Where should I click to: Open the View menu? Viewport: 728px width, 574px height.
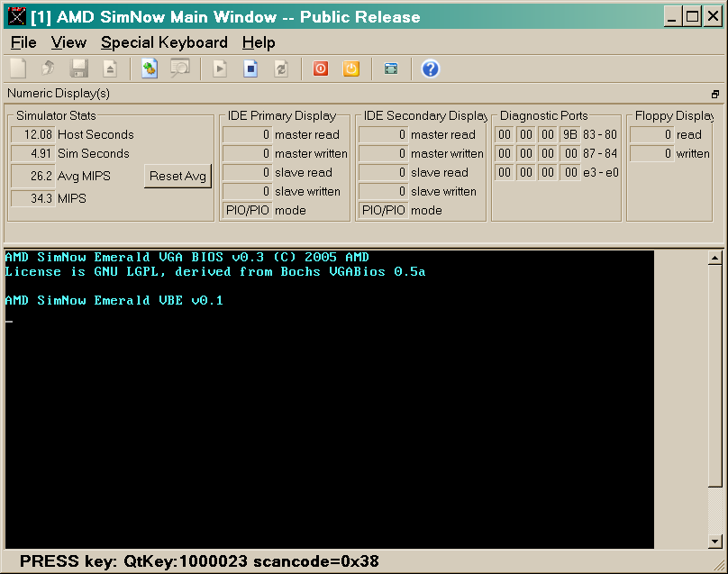[x=68, y=42]
